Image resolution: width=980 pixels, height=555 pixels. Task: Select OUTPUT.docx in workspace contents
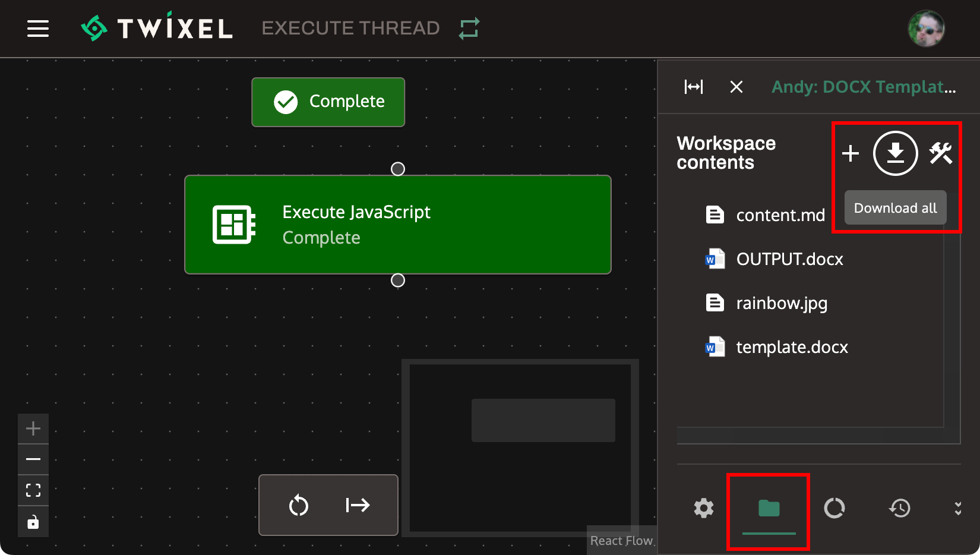pyautogui.click(x=789, y=259)
